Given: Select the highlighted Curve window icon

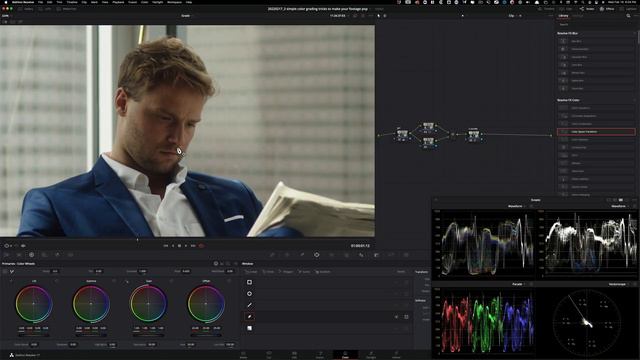Looking at the screenshot, I should (249, 316).
